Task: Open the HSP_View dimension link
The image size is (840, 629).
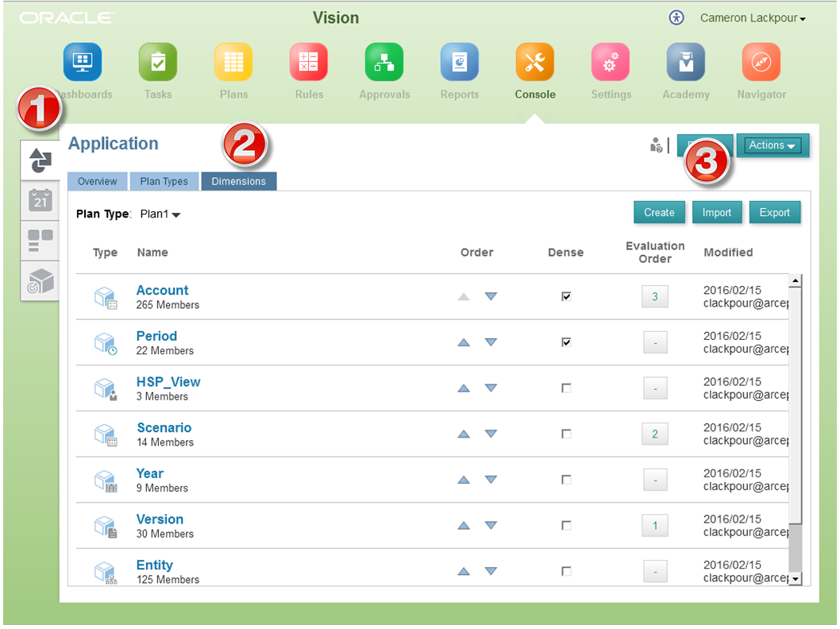Action: pos(168,382)
